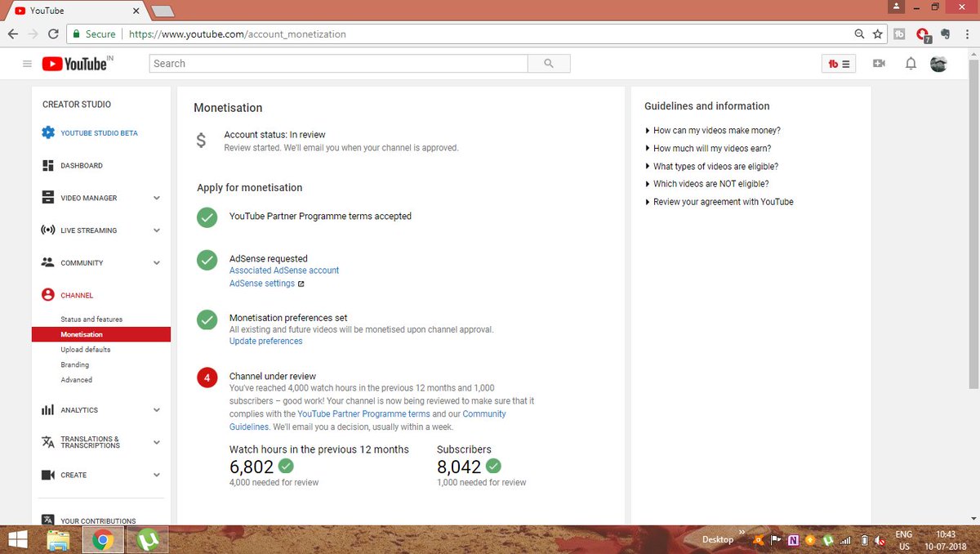
Task: Click the upload video camera icon
Action: tap(879, 64)
